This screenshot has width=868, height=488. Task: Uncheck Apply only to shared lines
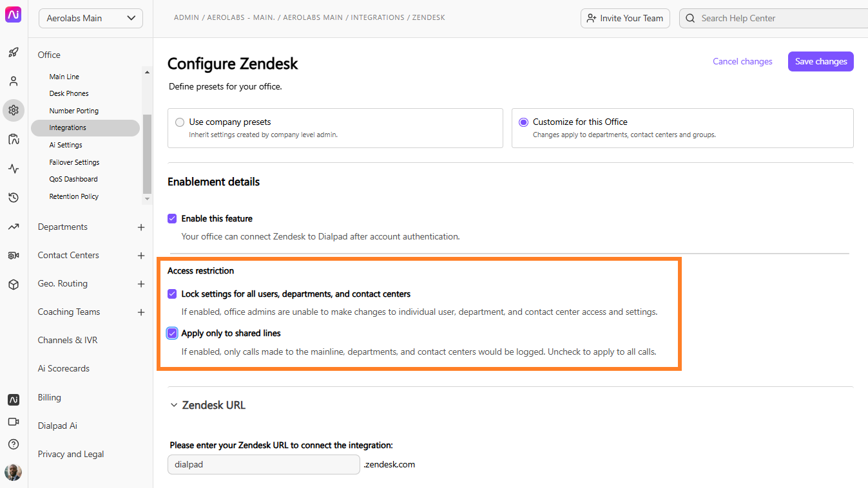tap(172, 333)
